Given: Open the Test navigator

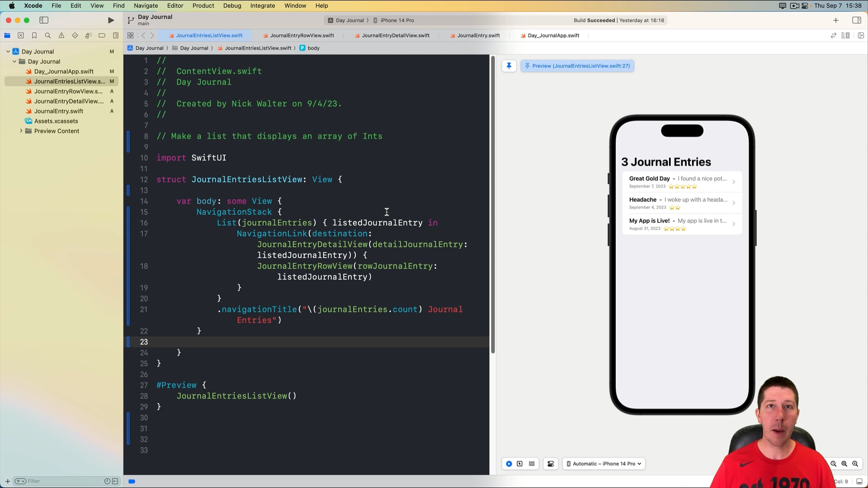Looking at the screenshot, I should [x=75, y=35].
